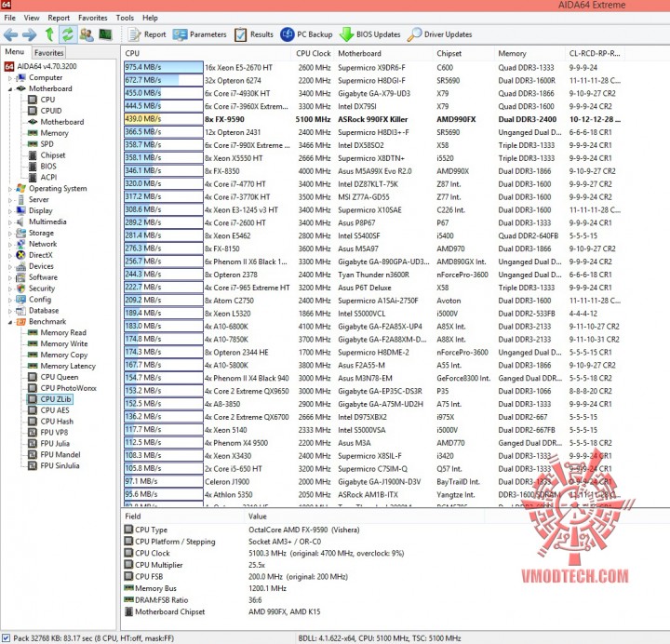The width and height of the screenshot is (670, 644).
Task: Select the Security tree item
Action: coord(35,288)
